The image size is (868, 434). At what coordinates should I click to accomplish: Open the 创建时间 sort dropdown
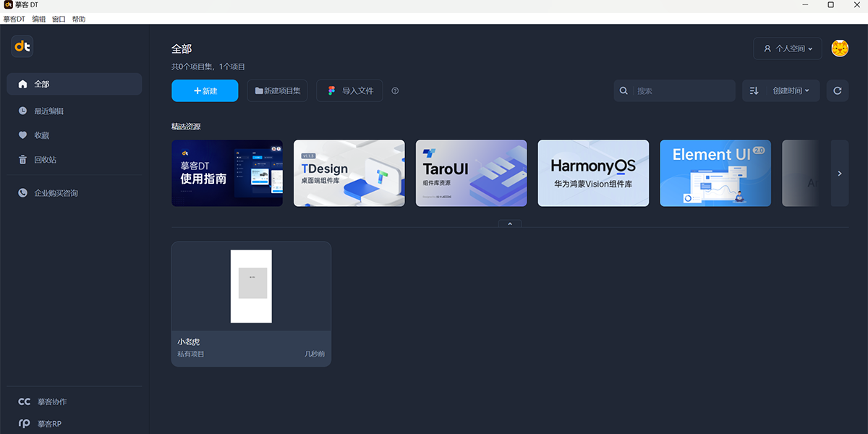coord(791,90)
